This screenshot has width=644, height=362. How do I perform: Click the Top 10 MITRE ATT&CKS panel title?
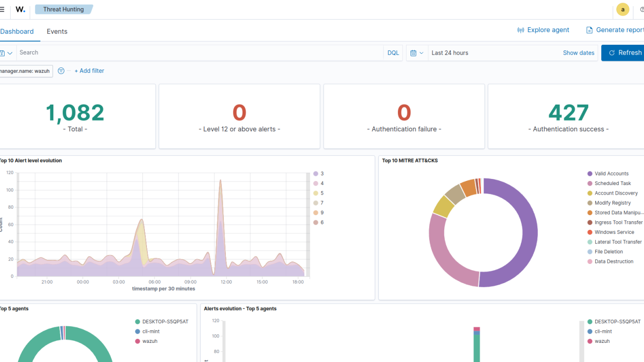(410, 161)
